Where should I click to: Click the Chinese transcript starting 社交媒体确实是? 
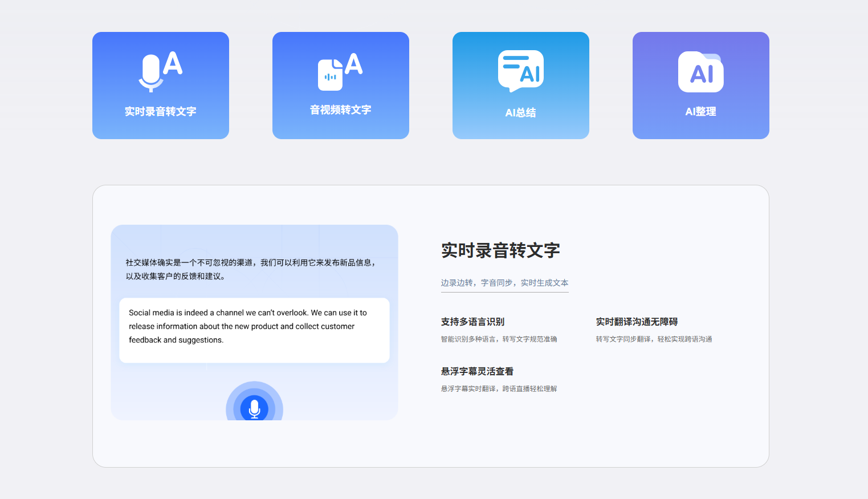pyautogui.click(x=251, y=269)
